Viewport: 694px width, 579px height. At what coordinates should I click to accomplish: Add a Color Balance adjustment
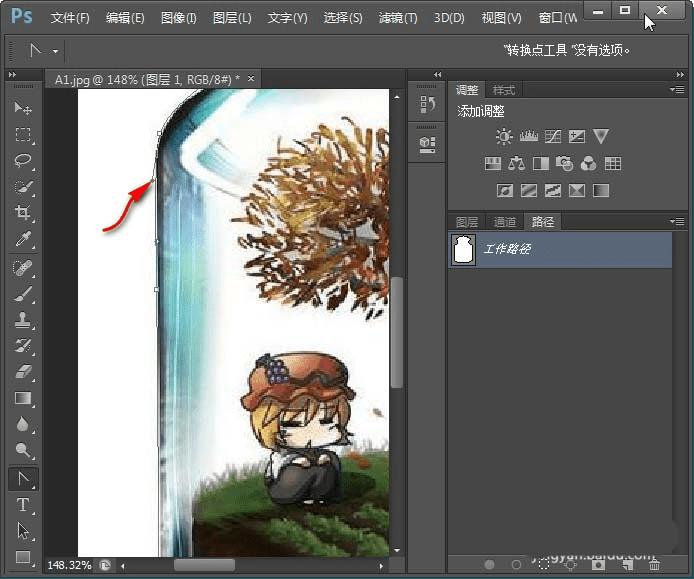click(516, 164)
